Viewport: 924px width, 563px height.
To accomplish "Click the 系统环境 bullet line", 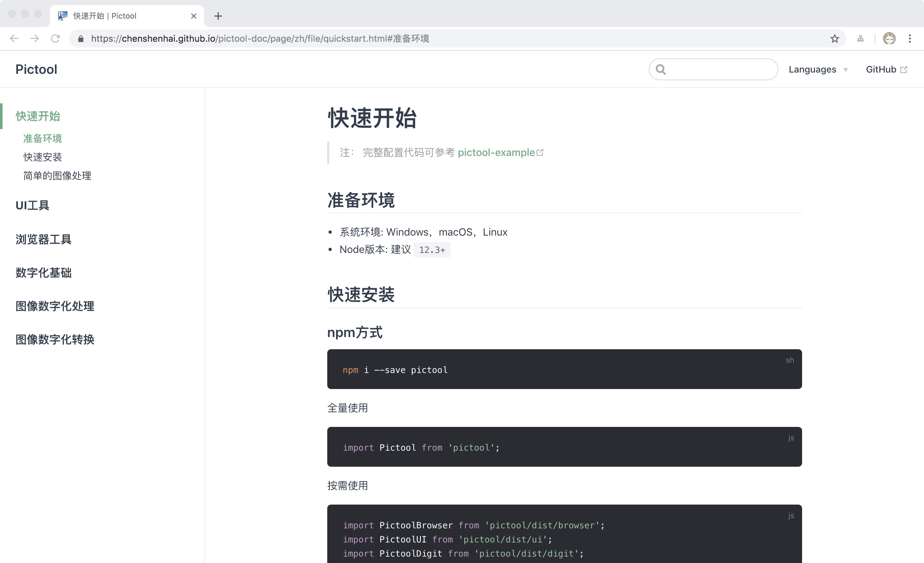I will point(424,232).
